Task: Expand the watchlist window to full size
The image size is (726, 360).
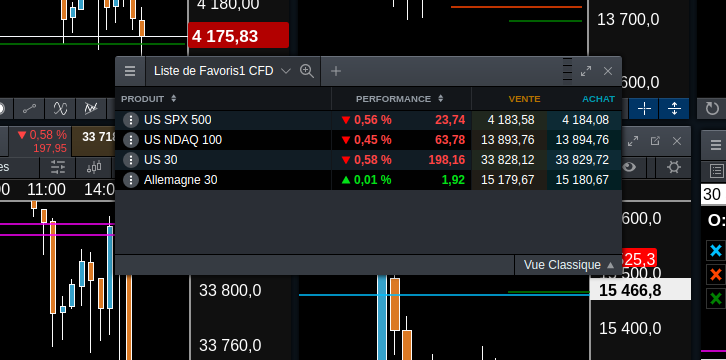Action: 586,71
